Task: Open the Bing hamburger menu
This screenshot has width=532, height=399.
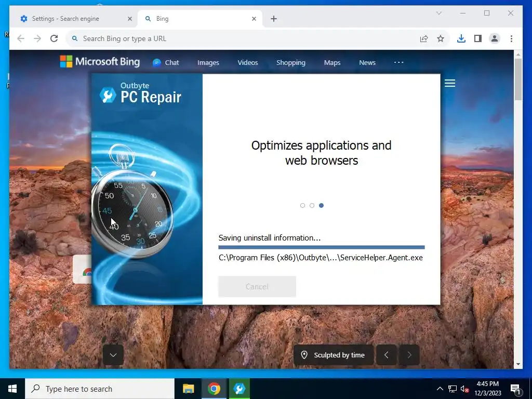Action: (x=450, y=83)
